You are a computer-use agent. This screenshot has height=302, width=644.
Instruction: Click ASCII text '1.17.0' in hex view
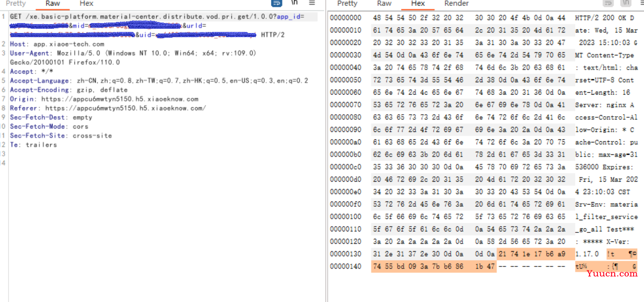pos(586,254)
